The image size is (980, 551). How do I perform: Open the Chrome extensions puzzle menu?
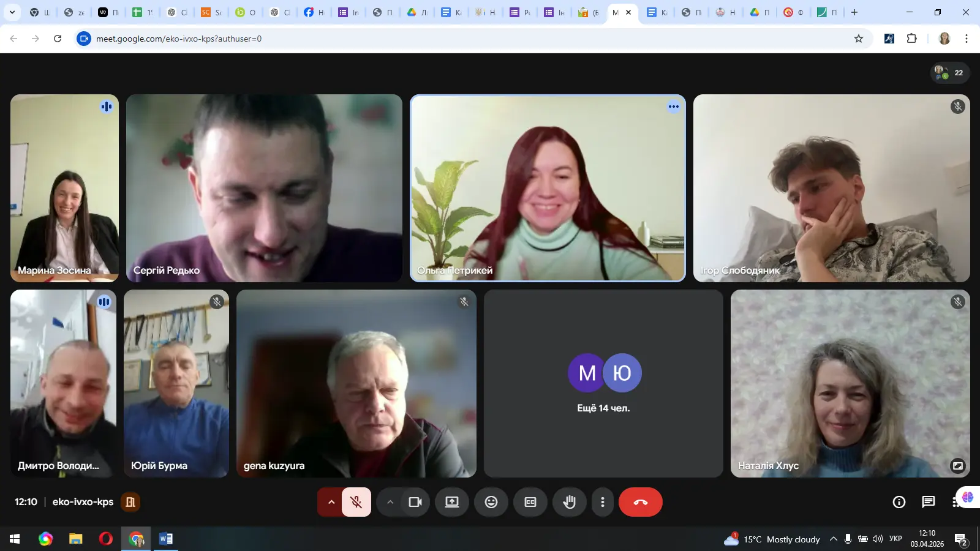click(x=911, y=39)
